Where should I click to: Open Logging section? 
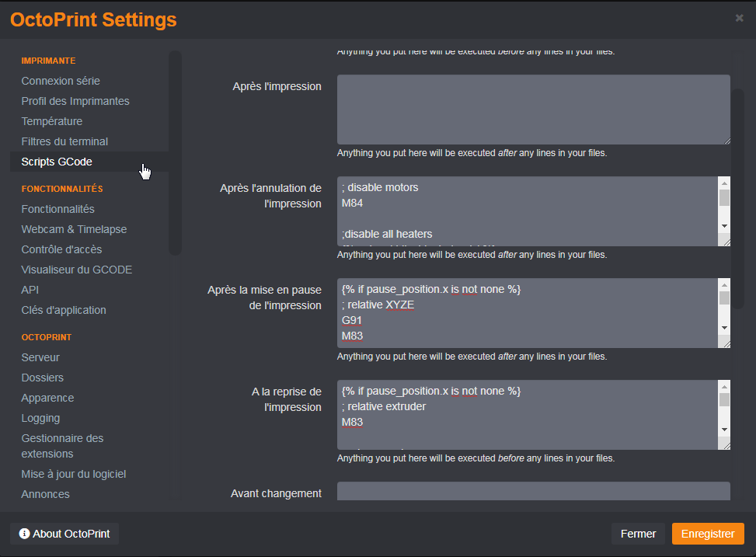coord(40,419)
